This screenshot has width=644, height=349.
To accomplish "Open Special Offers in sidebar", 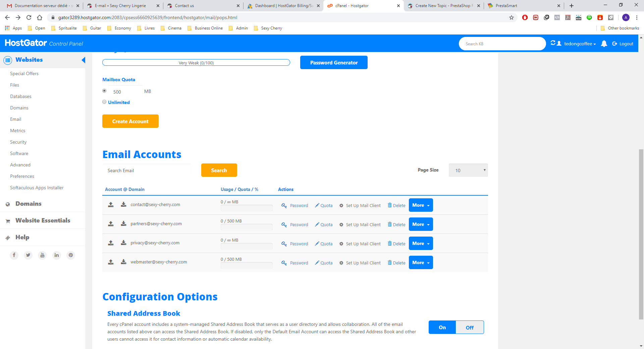I will tap(24, 73).
